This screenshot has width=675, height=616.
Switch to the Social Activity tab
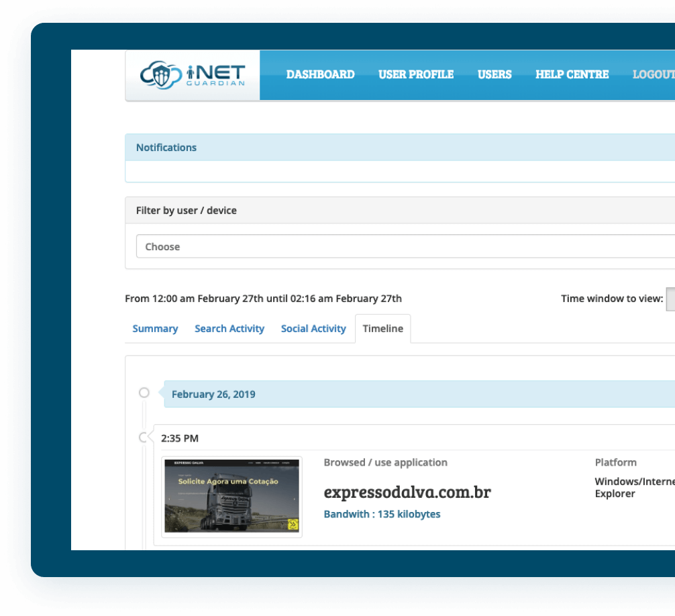click(313, 329)
